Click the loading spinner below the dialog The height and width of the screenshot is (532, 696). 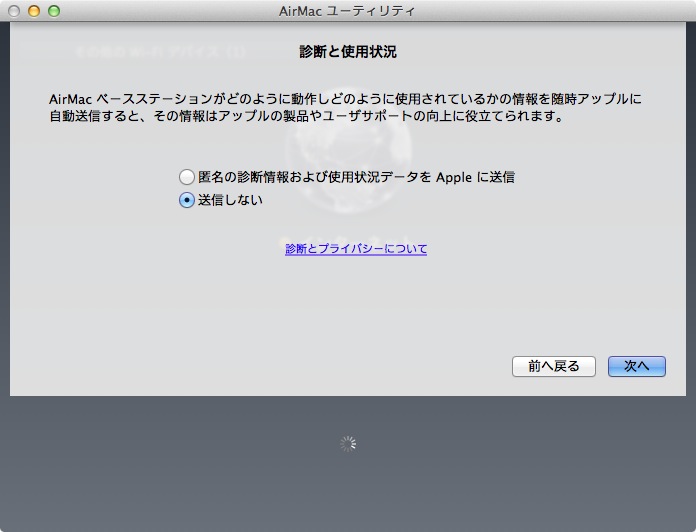coord(348,444)
